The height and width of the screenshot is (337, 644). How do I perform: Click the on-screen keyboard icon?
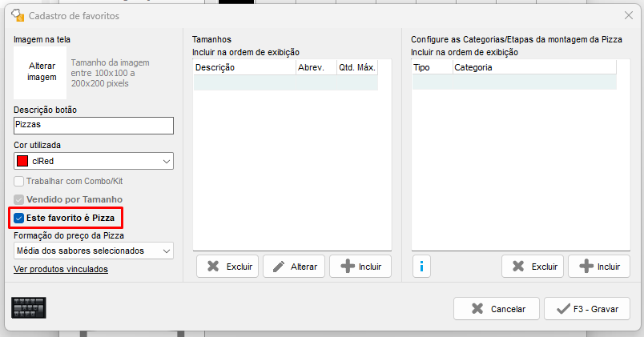coord(29,307)
